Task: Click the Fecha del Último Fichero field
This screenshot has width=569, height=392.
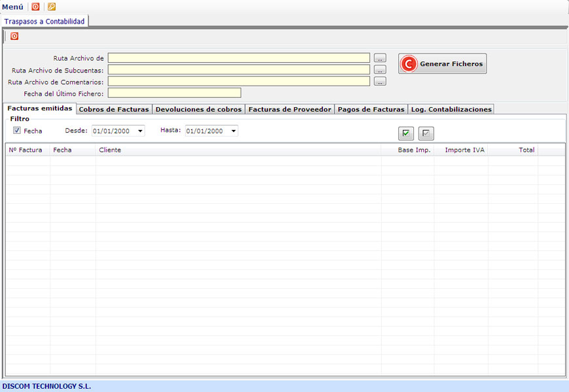Action: coord(175,93)
